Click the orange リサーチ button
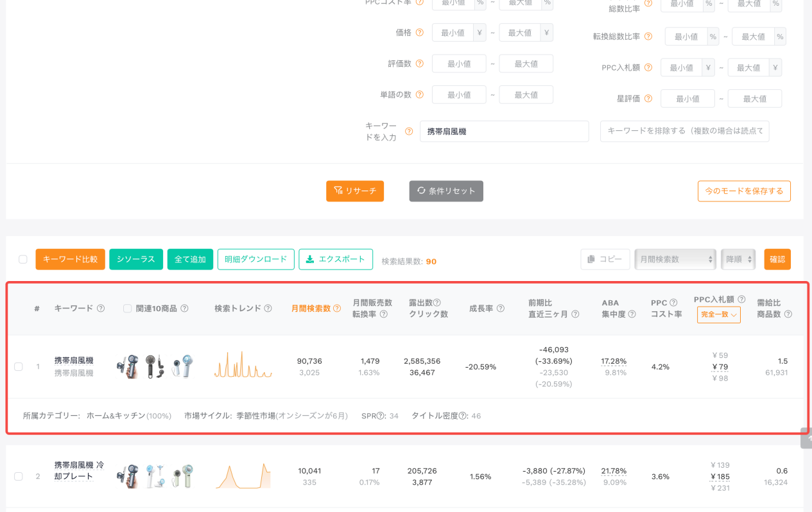Viewport: 812px width, 512px height. 355,191
